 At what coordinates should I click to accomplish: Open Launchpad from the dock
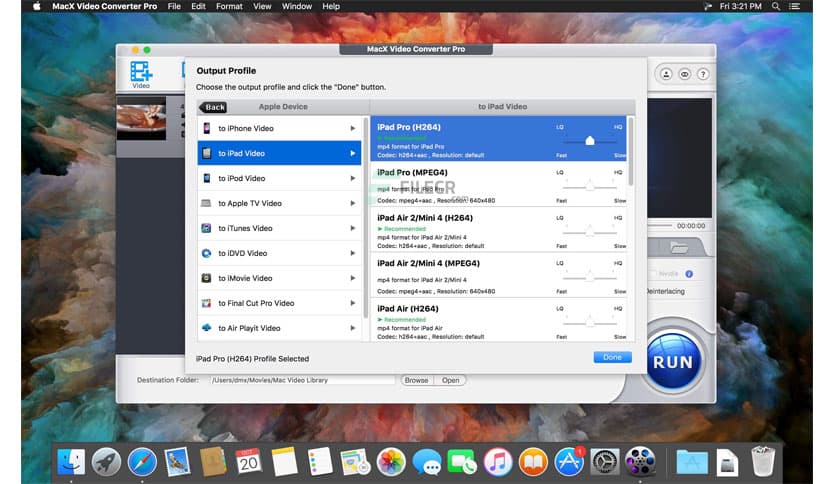click(106, 462)
